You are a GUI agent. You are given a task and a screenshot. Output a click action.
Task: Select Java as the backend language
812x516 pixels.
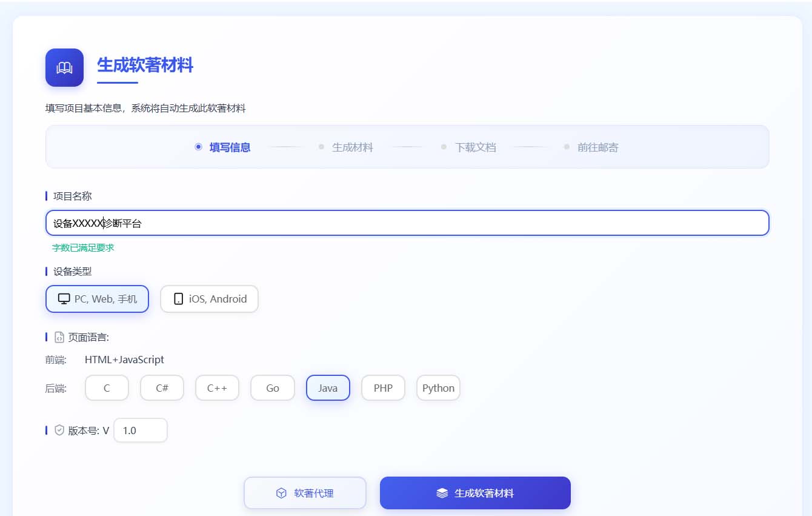pos(328,387)
